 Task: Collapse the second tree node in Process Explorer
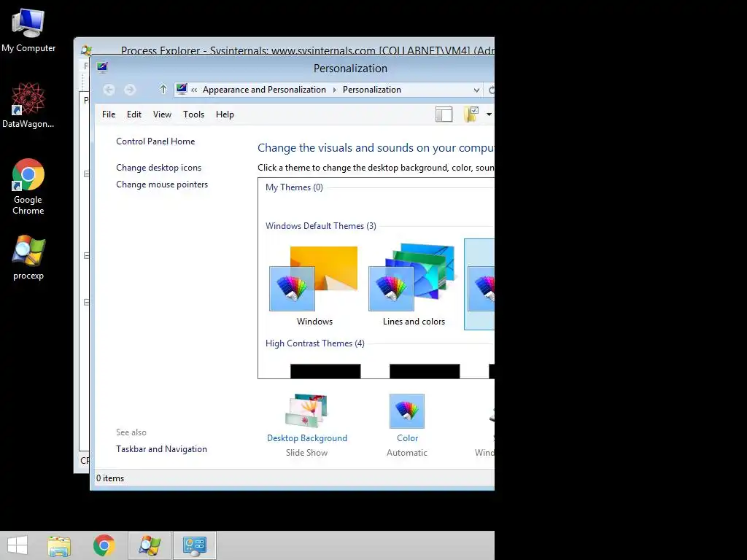(86, 256)
